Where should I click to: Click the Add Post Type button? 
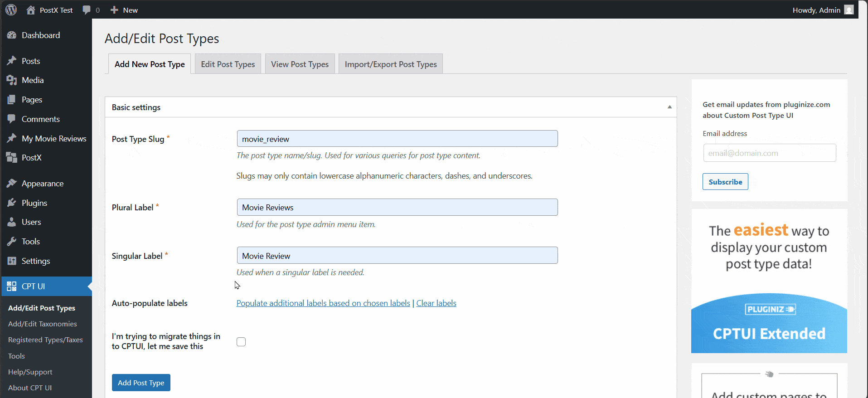click(x=141, y=383)
